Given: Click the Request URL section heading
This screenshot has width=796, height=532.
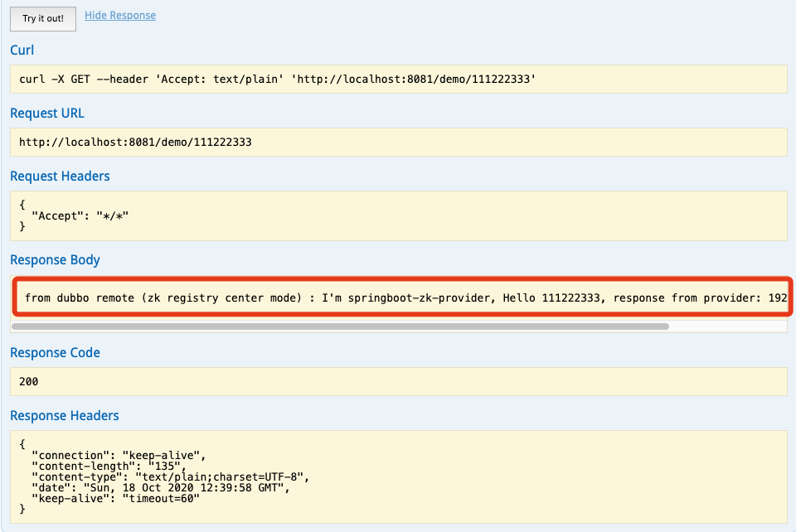Looking at the screenshot, I should tap(47, 113).
